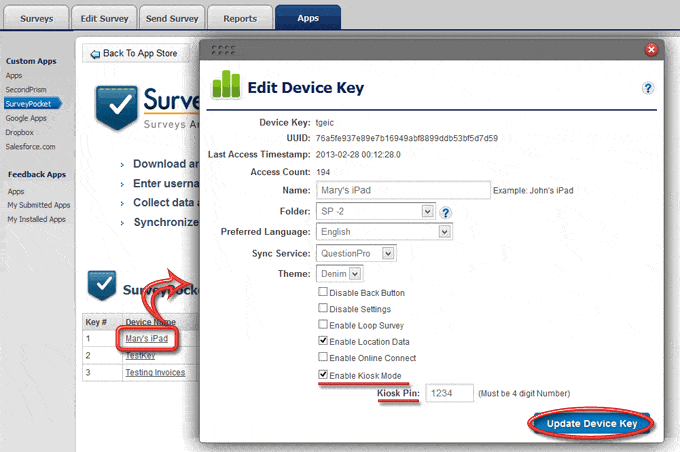The width and height of the screenshot is (680, 452).
Task: Click the SurveyPocket checkmark shield logo
Action: click(109, 110)
